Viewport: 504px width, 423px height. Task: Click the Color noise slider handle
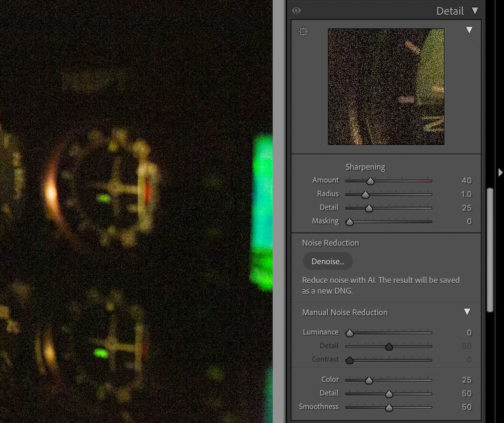[368, 380]
